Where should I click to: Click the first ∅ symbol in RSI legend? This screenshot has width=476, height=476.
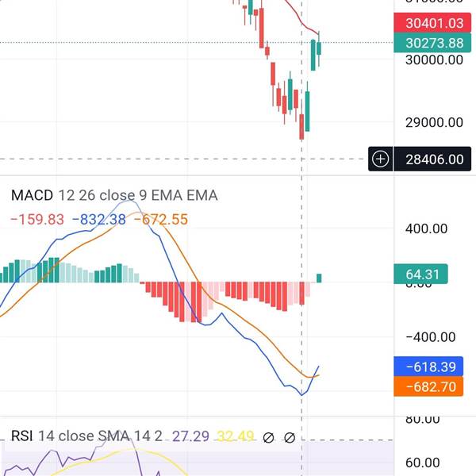pyautogui.click(x=268, y=438)
